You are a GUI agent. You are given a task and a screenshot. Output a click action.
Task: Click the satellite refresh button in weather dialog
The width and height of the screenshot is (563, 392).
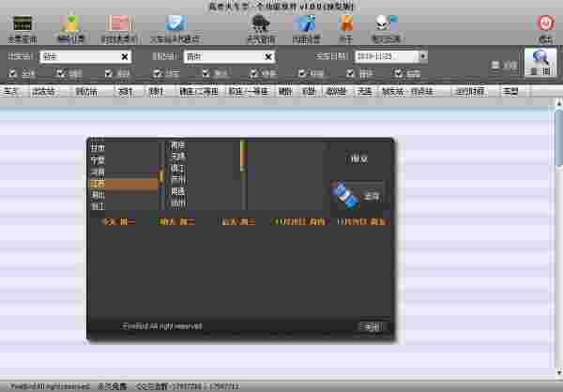point(358,195)
